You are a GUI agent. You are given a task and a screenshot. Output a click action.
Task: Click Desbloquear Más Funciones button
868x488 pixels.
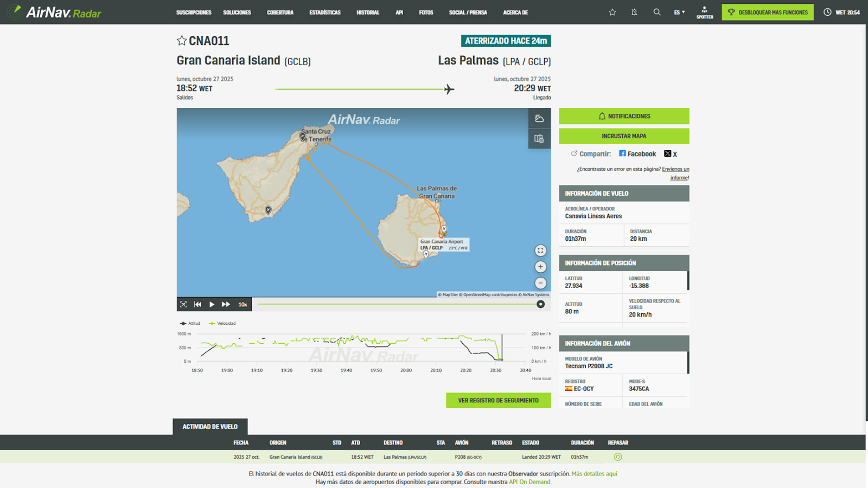coord(768,12)
